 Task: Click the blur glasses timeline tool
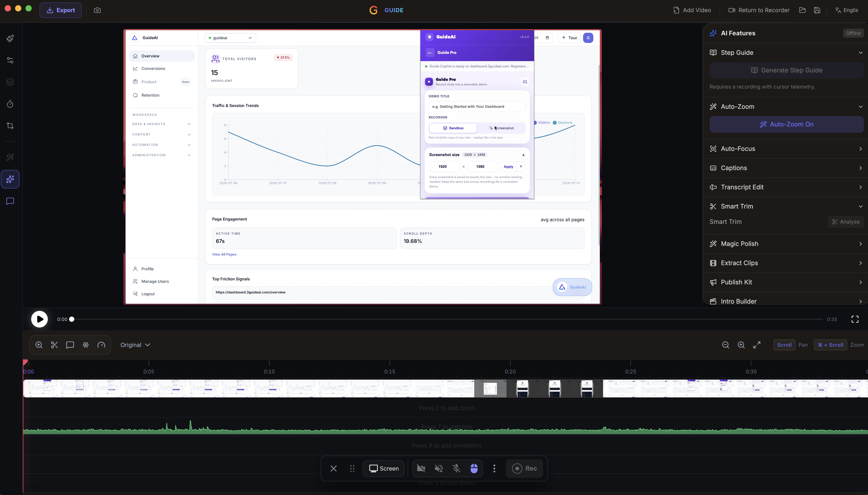point(86,345)
